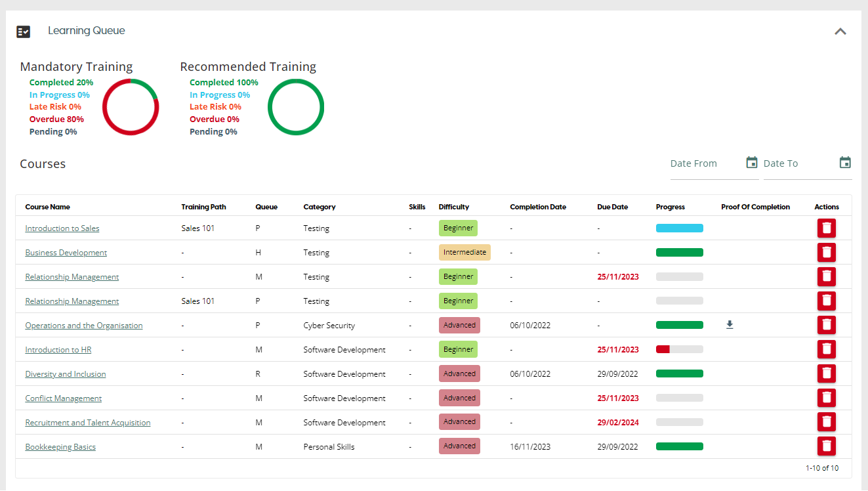This screenshot has width=868, height=491.
Task: Sort table by Due Date column
Action: [x=612, y=207]
